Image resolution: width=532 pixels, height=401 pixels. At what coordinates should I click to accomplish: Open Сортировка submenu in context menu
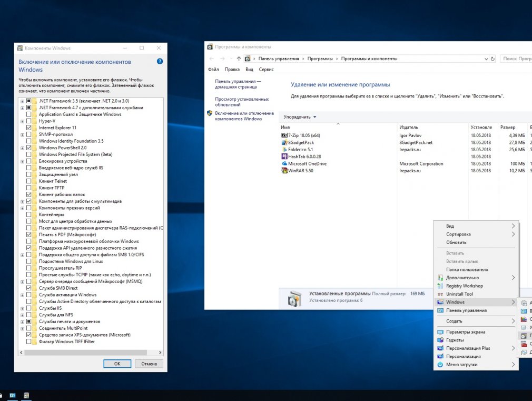tap(476, 234)
